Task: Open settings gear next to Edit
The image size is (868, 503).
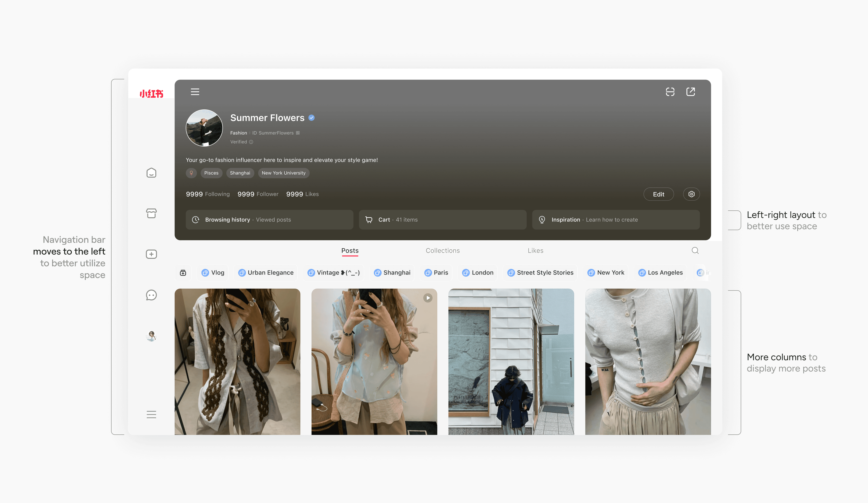Action: 691,194
